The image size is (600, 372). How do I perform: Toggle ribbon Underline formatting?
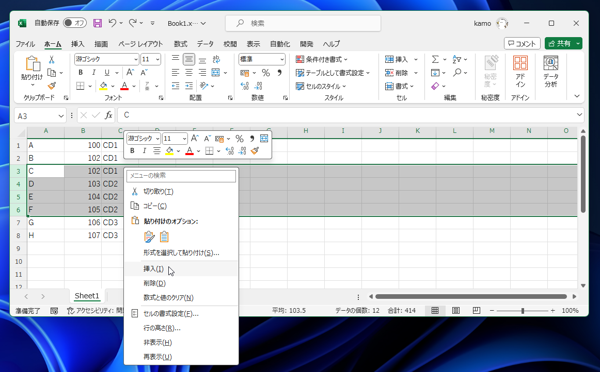coord(107,72)
